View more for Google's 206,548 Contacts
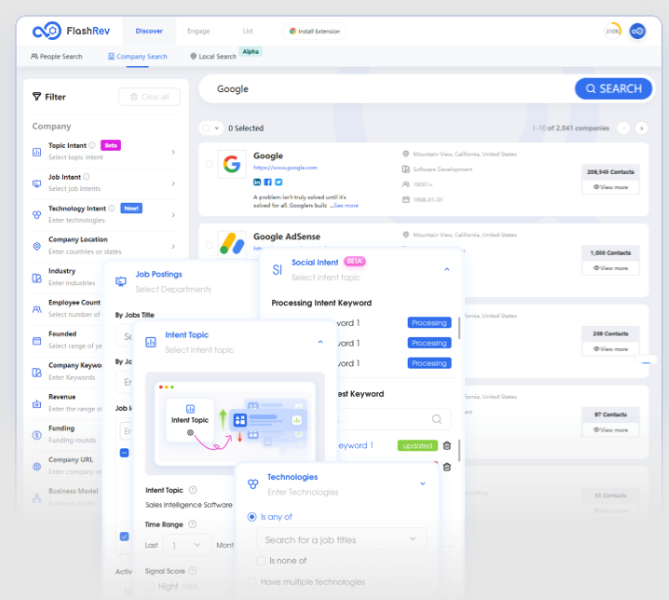 611,187
